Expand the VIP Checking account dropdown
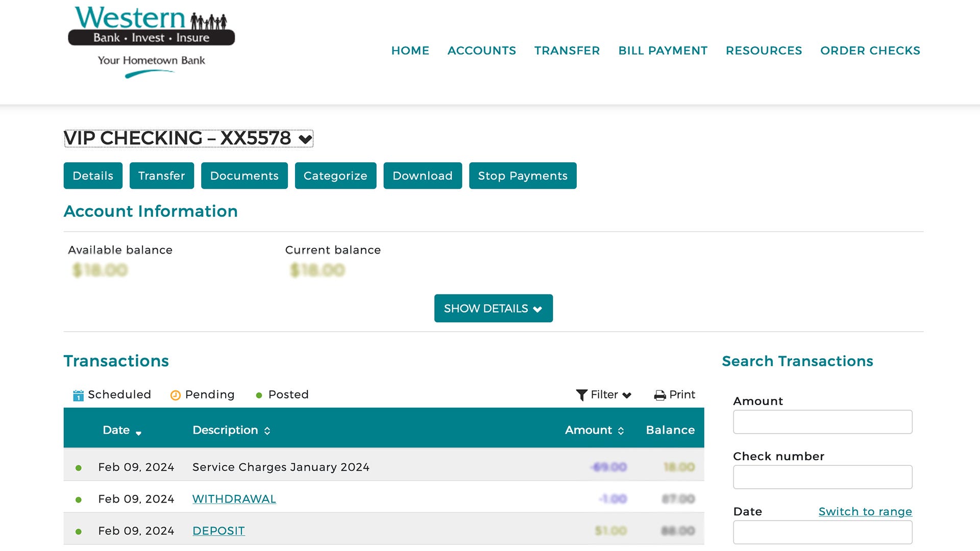 click(305, 139)
